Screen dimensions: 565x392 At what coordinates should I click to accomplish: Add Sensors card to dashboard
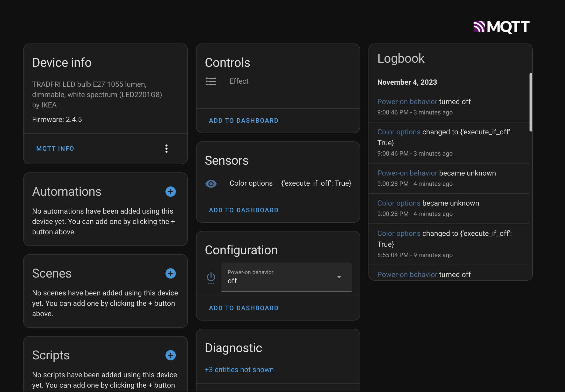click(243, 210)
